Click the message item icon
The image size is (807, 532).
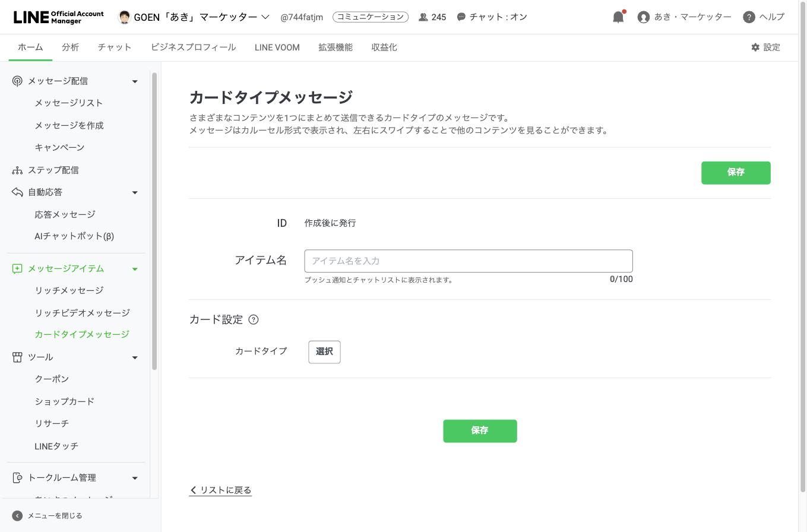[17, 269]
